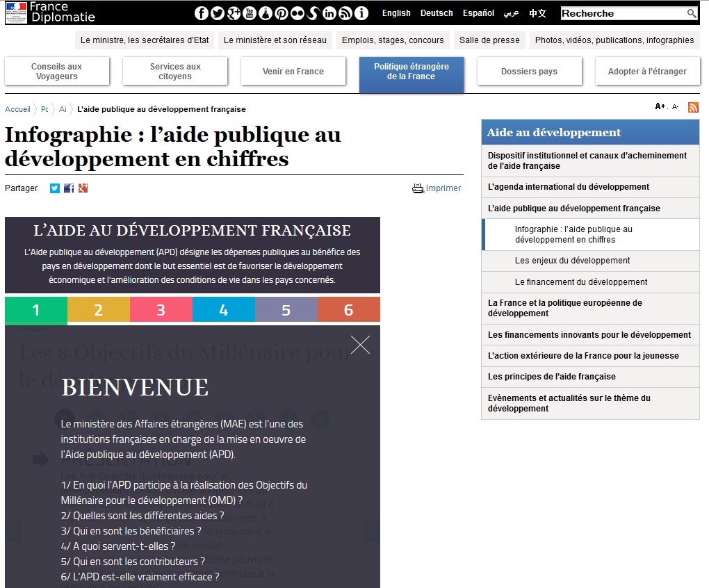Open the 'Infographie : l'aide publique' sidebar sub-item

click(591, 234)
